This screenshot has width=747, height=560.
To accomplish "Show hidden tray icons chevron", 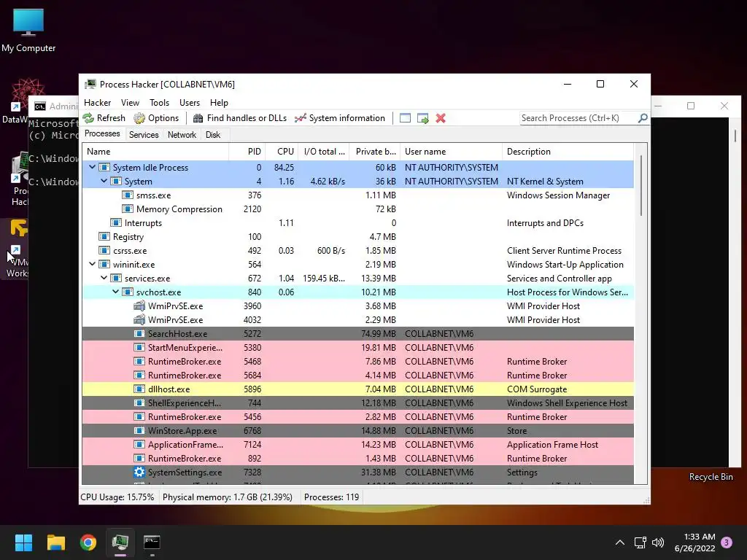I will point(620,542).
